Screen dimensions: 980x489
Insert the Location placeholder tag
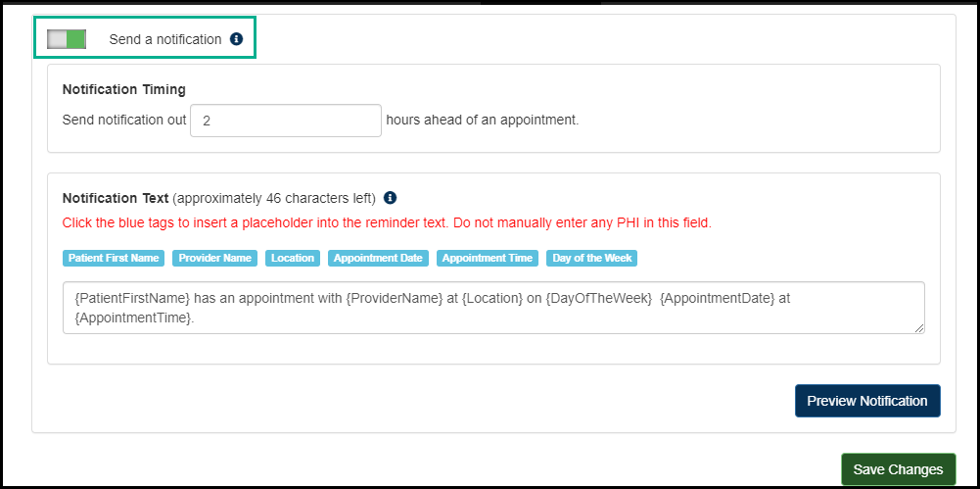click(293, 258)
